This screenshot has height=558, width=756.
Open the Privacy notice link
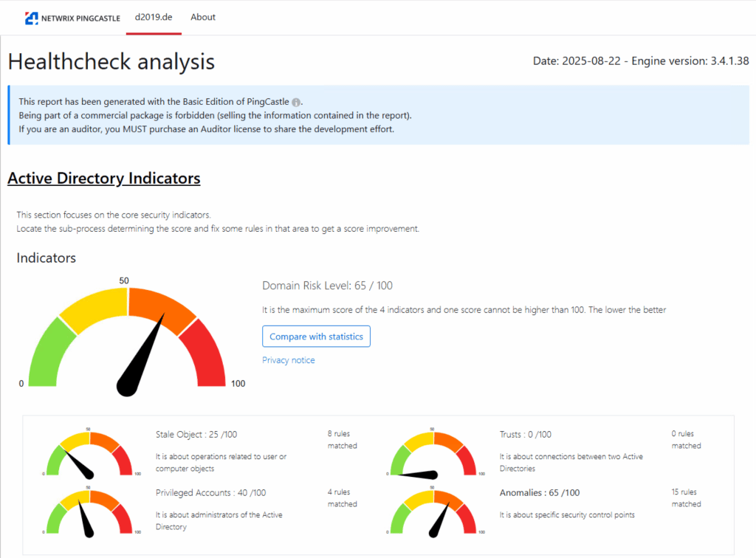288,360
